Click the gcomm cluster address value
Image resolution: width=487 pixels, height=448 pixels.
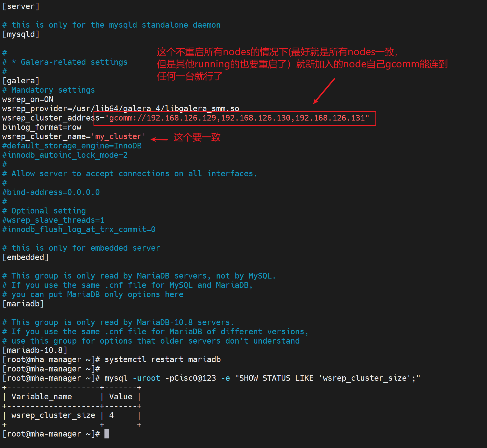click(239, 118)
